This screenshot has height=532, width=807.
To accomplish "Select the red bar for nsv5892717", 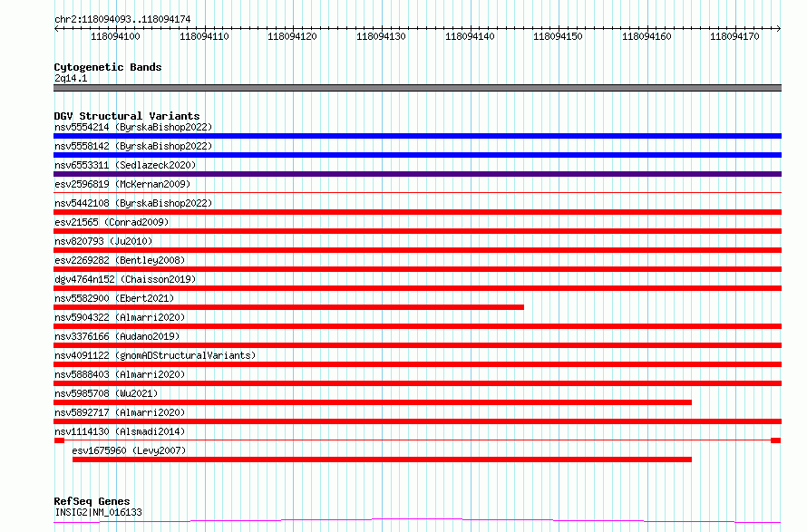I will coord(417,421).
